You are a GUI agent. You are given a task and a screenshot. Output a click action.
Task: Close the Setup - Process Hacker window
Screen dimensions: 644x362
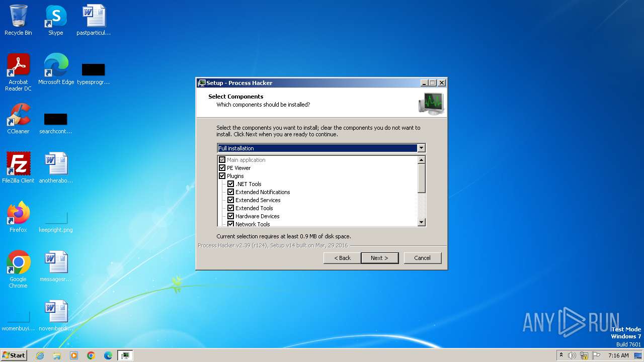coord(442,83)
